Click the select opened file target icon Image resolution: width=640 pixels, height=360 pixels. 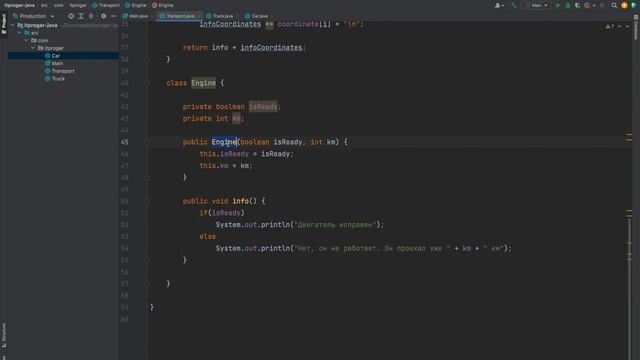(x=71, y=16)
